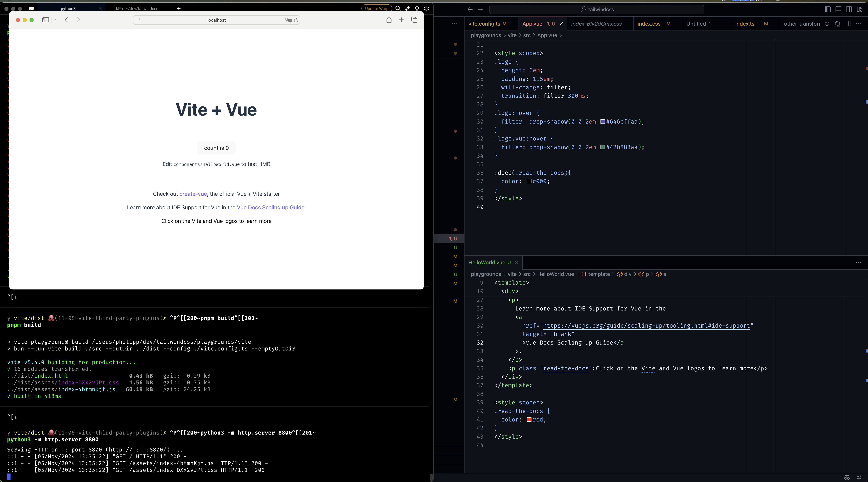Navigate back in VS Code editor history
868x482 pixels.
(470, 9)
